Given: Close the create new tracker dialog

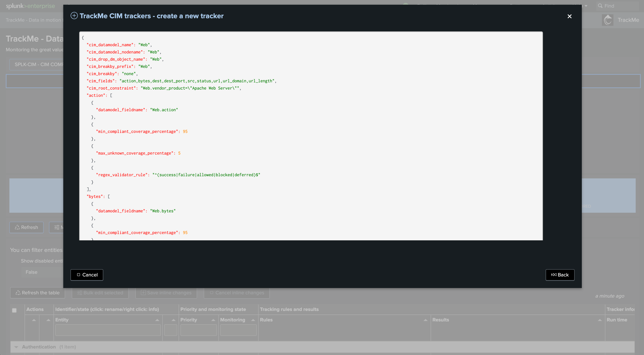Looking at the screenshot, I should [570, 16].
